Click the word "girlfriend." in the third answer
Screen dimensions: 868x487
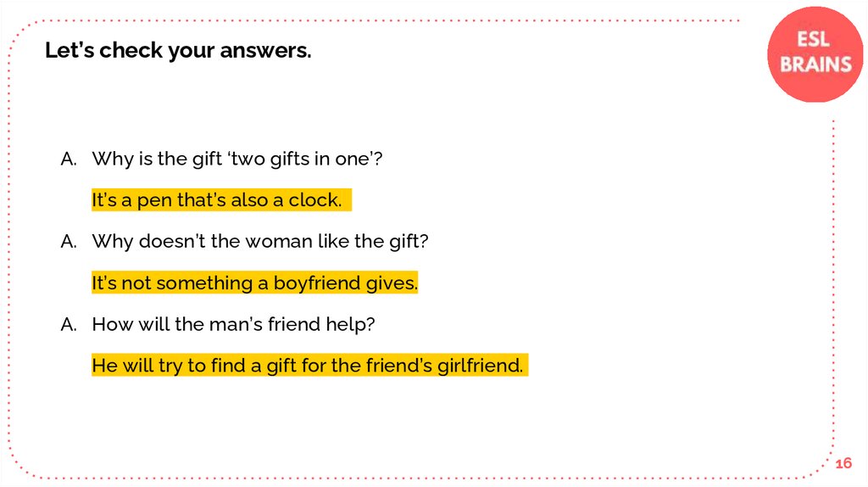click(481, 366)
